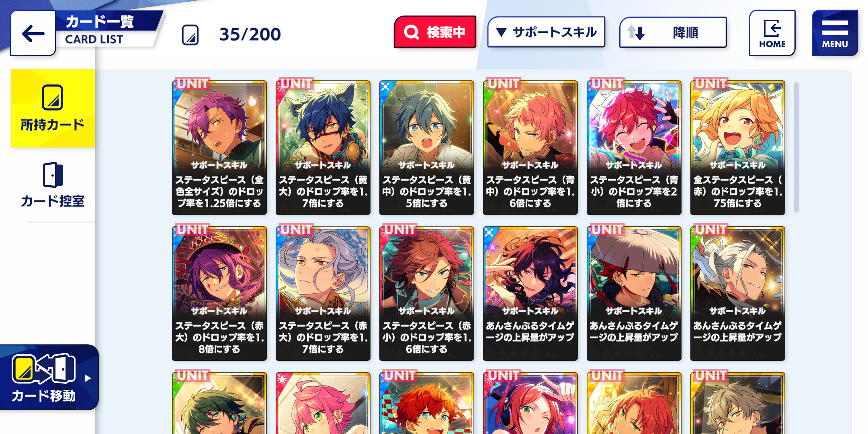Click the card count icon beside 35/200

pos(190,35)
